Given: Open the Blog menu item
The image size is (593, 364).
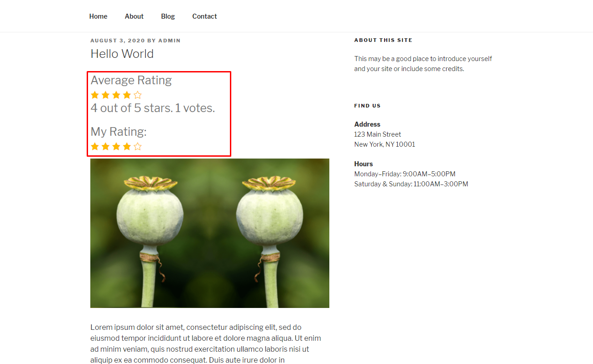Looking at the screenshot, I should coord(168,16).
